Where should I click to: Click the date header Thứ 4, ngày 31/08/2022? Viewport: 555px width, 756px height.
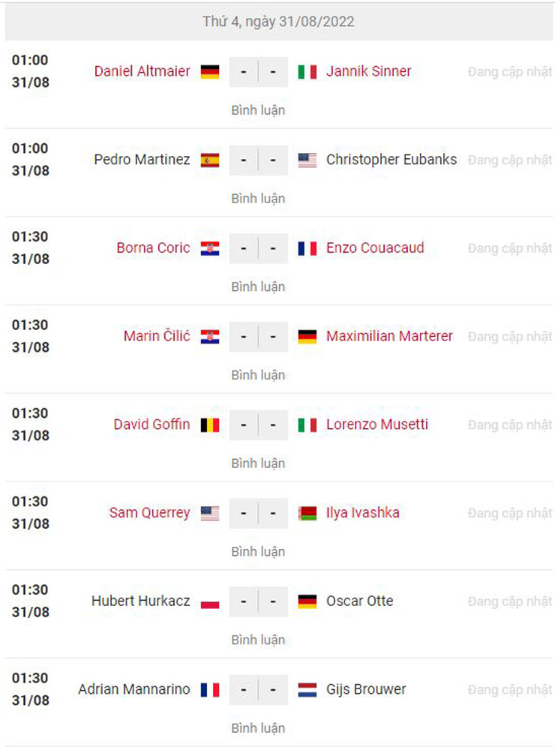pos(277,22)
